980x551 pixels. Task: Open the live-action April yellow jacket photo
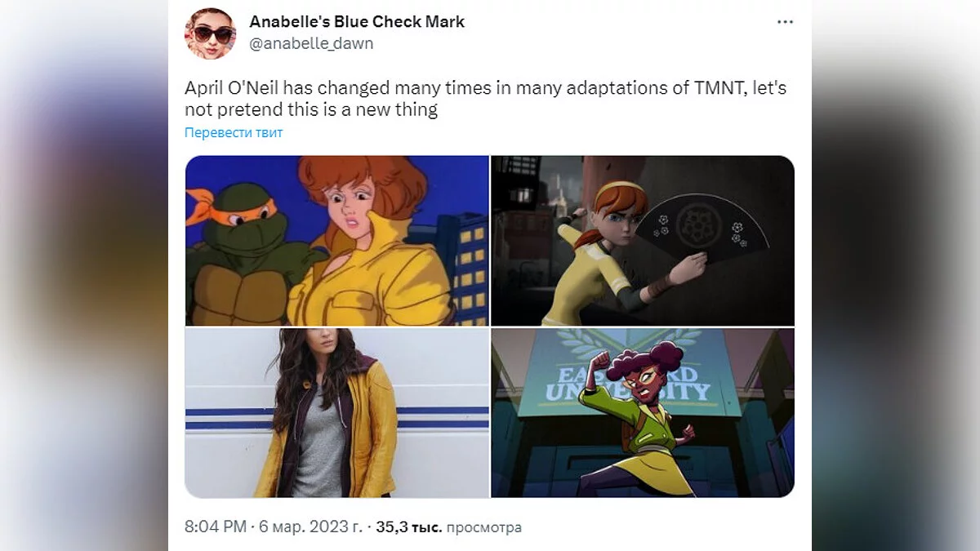click(336, 413)
